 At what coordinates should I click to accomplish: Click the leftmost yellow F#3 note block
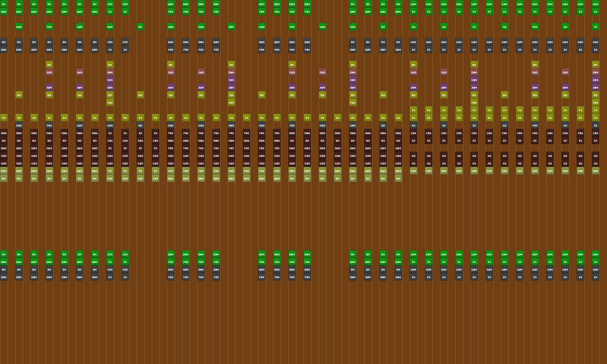click(x=110, y=102)
